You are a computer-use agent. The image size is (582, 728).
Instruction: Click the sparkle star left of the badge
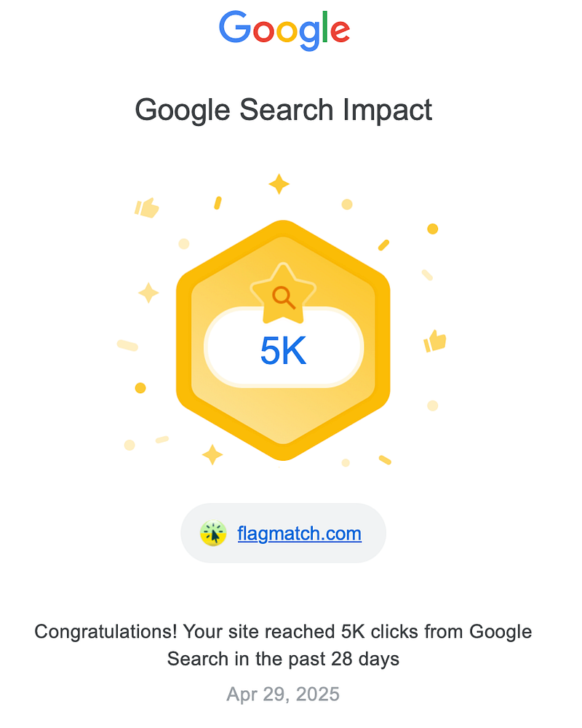click(148, 293)
